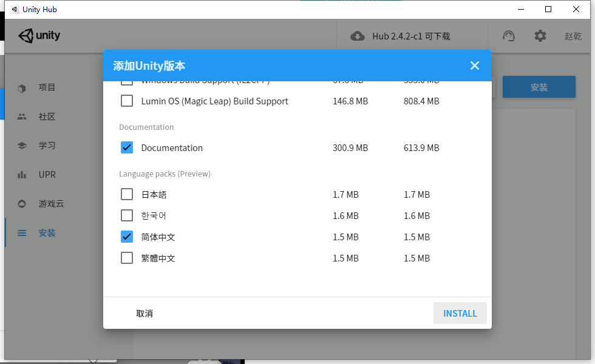Click the 安装 list icon in sidebar
Image resolution: width=595 pixels, height=364 pixels.
click(x=22, y=233)
